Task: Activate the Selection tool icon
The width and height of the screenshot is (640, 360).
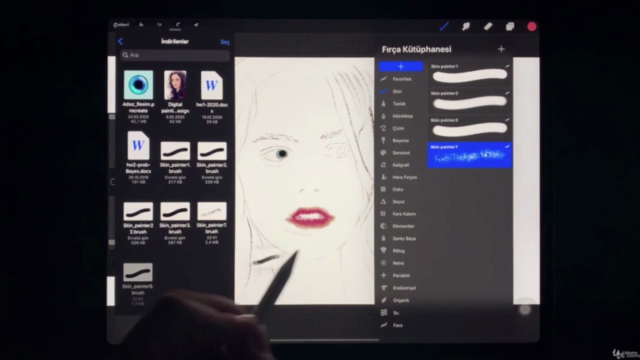Action: point(178,25)
